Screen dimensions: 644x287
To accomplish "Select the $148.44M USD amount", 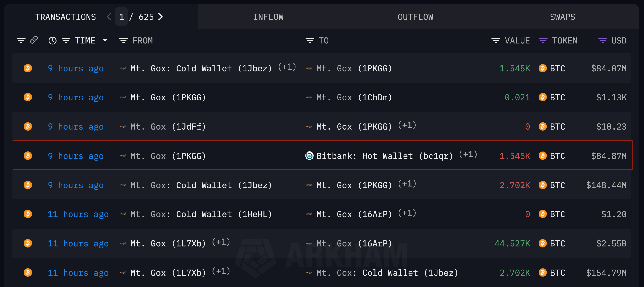I will (606, 185).
